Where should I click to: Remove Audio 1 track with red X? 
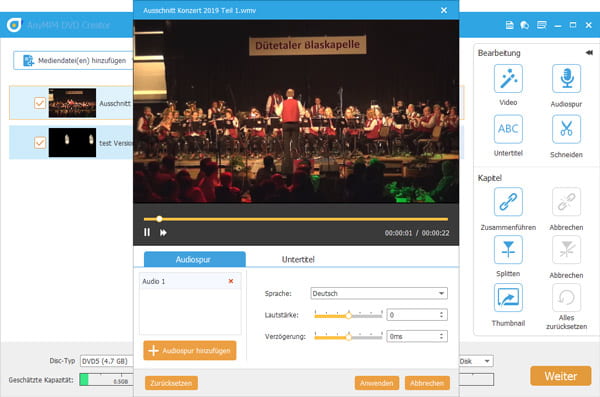coord(231,281)
